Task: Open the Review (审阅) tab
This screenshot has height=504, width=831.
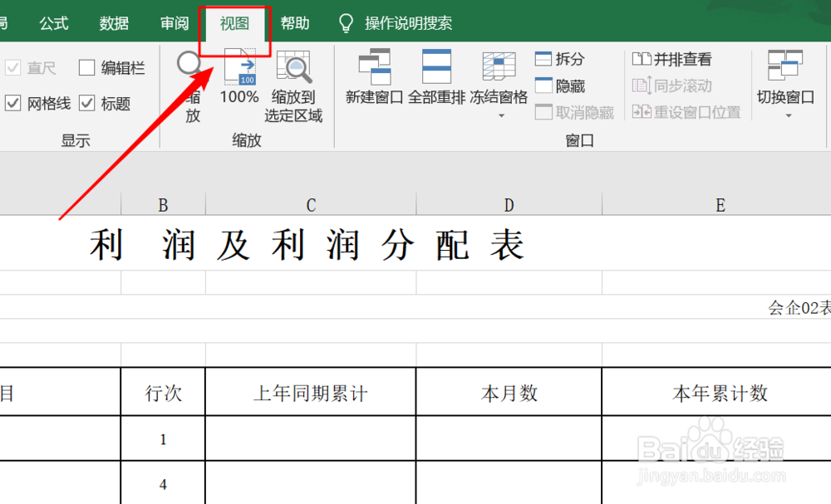Action: click(175, 23)
